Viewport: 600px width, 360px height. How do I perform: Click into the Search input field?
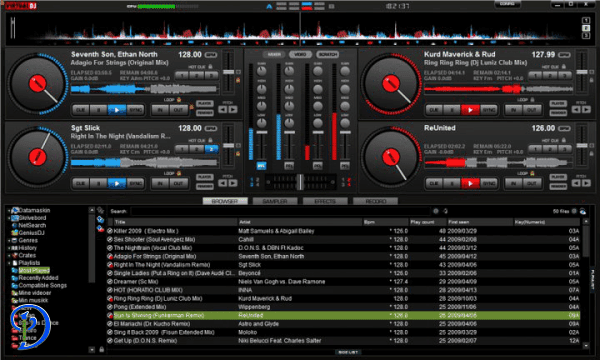pos(280,211)
